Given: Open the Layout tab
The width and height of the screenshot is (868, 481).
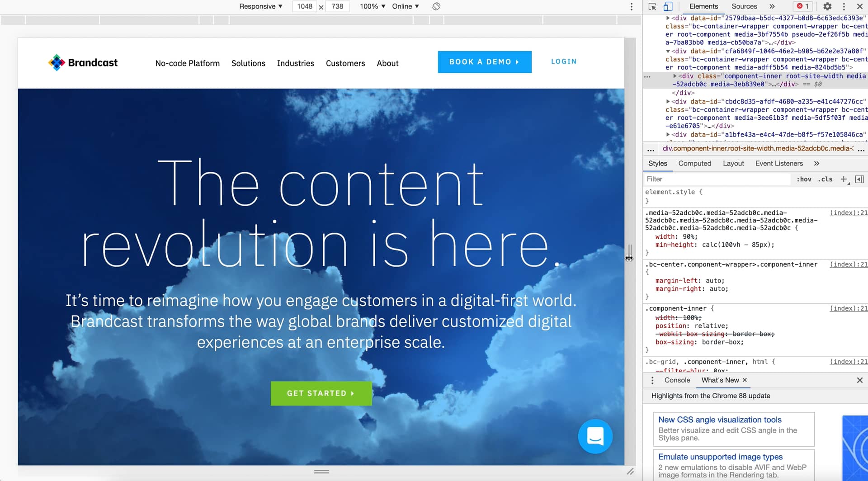Looking at the screenshot, I should 733,164.
